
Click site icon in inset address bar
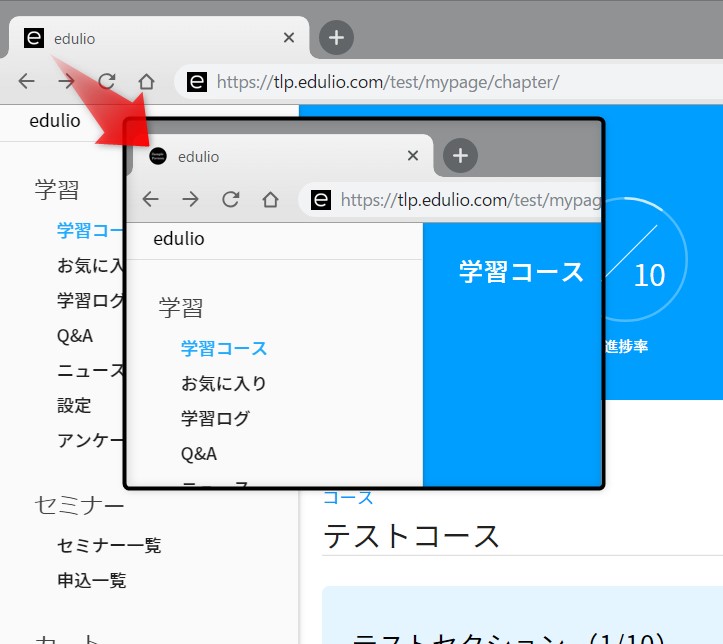tap(321, 200)
